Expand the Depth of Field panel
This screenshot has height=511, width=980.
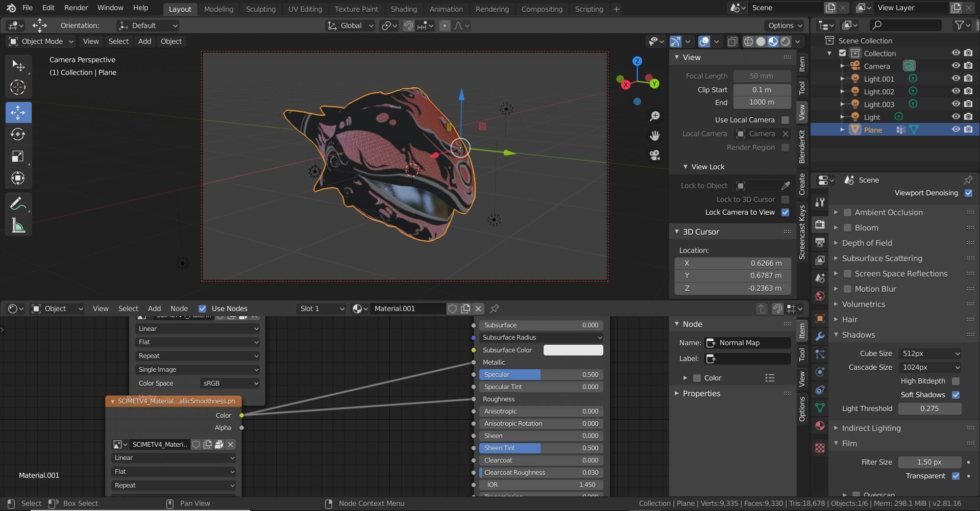tap(867, 243)
